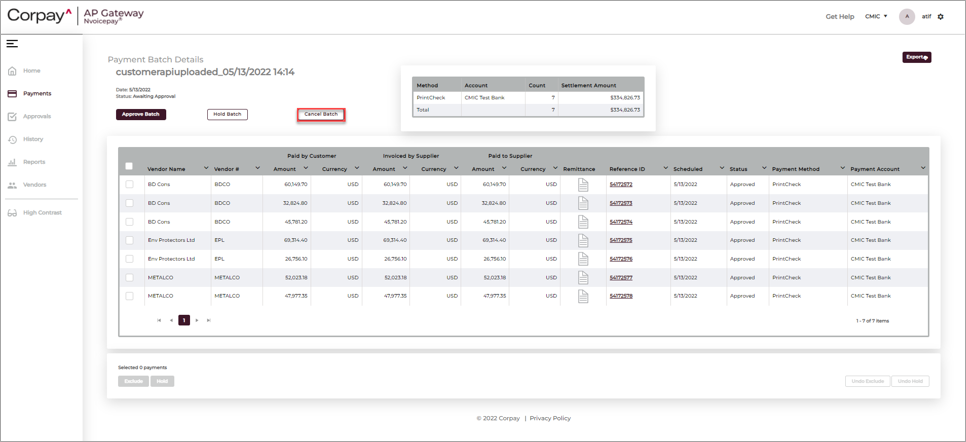Go to next page arrow
Viewport: 966px width, 442px height.
click(197, 321)
